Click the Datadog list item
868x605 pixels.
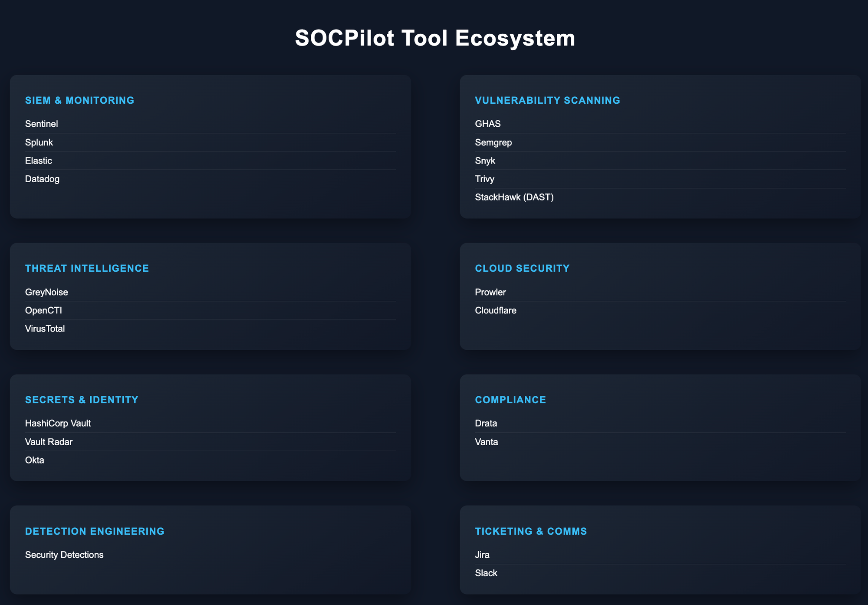click(43, 179)
